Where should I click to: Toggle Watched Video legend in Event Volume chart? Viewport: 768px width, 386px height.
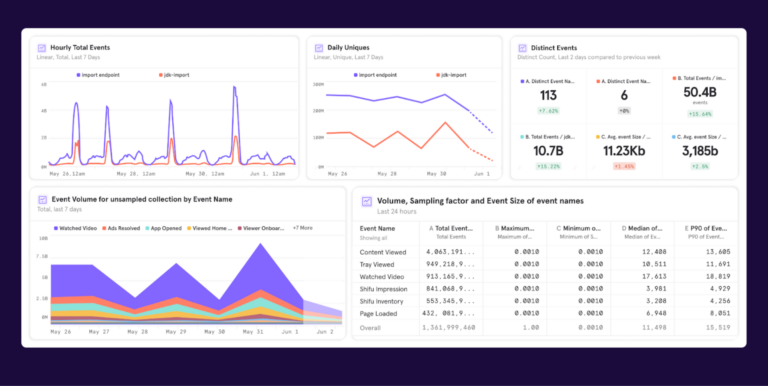pos(75,228)
